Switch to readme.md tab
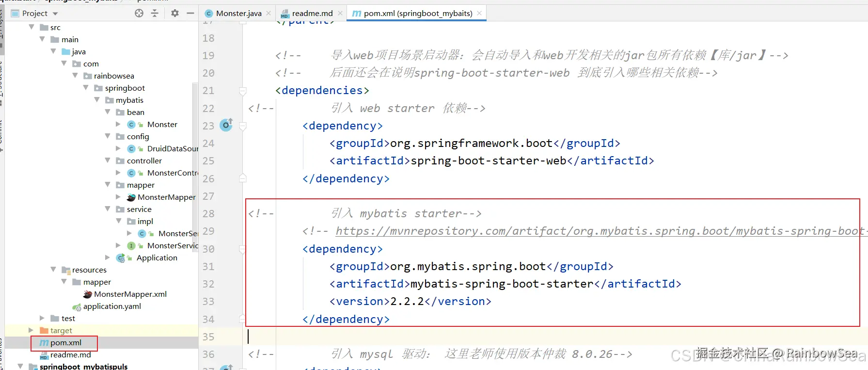 [312, 14]
